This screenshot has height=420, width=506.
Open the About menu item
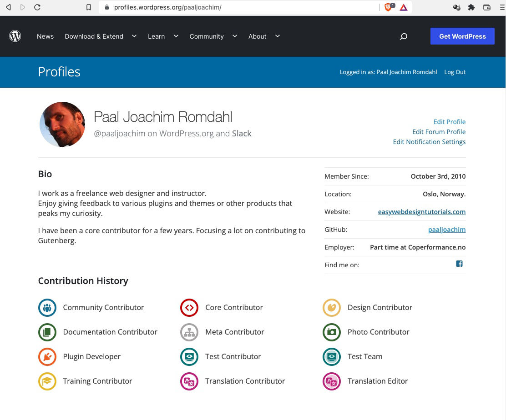click(257, 36)
